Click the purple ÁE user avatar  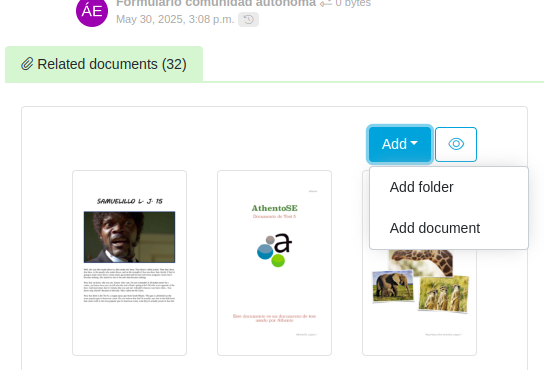tap(92, 12)
